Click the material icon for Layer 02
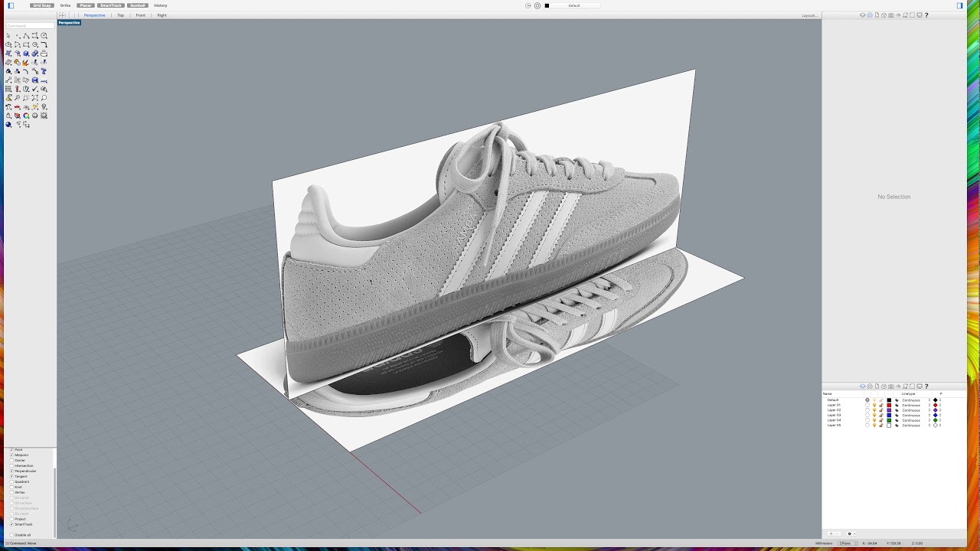The height and width of the screenshot is (551, 980). (x=897, y=410)
